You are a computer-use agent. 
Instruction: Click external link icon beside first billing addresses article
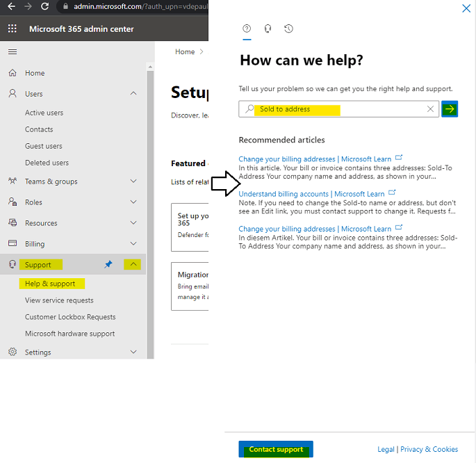coord(399,158)
